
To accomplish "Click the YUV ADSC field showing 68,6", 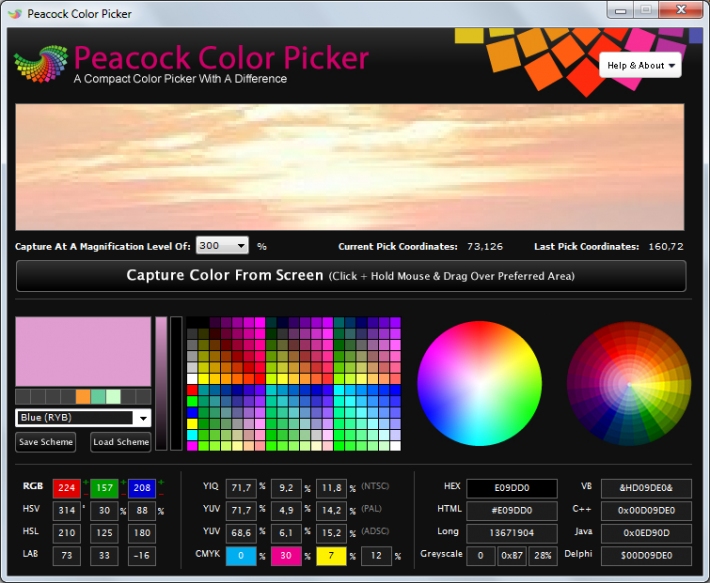I will 241,533.
